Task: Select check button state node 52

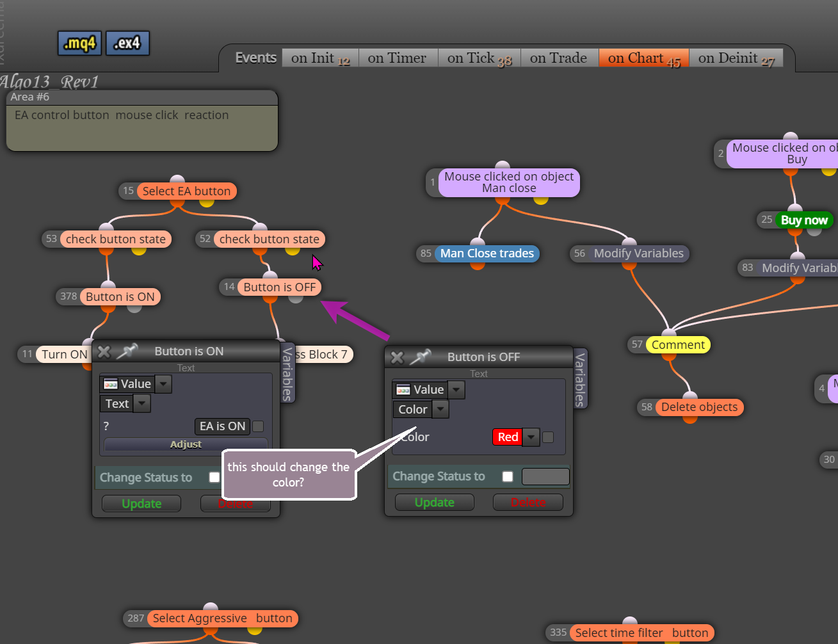Action: point(269,239)
